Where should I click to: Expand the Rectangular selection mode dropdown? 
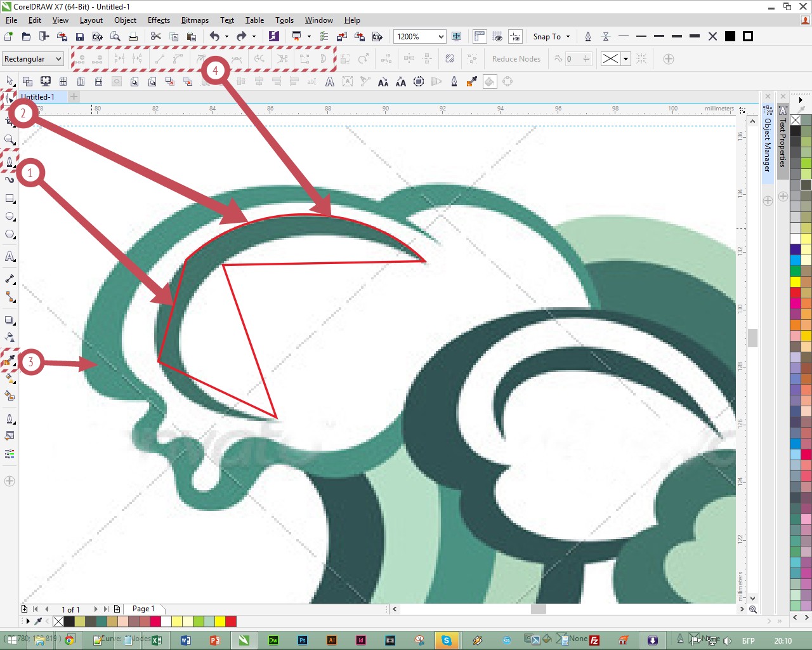point(58,59)
